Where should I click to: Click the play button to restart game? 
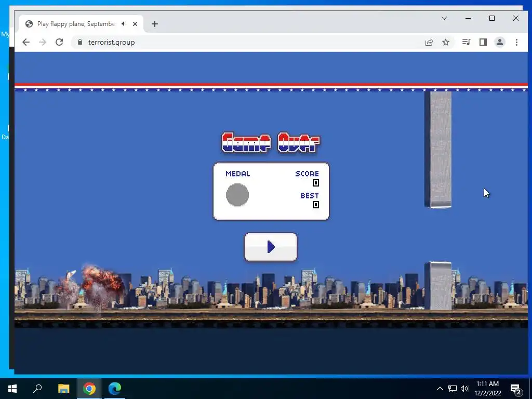pyautogui.click(x=270, y=247)
